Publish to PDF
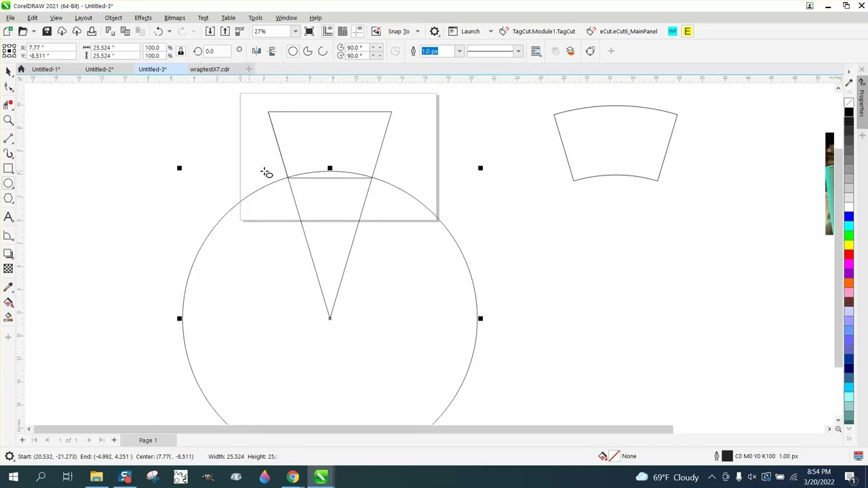The image size is (868, 488). tap(239, 31)
